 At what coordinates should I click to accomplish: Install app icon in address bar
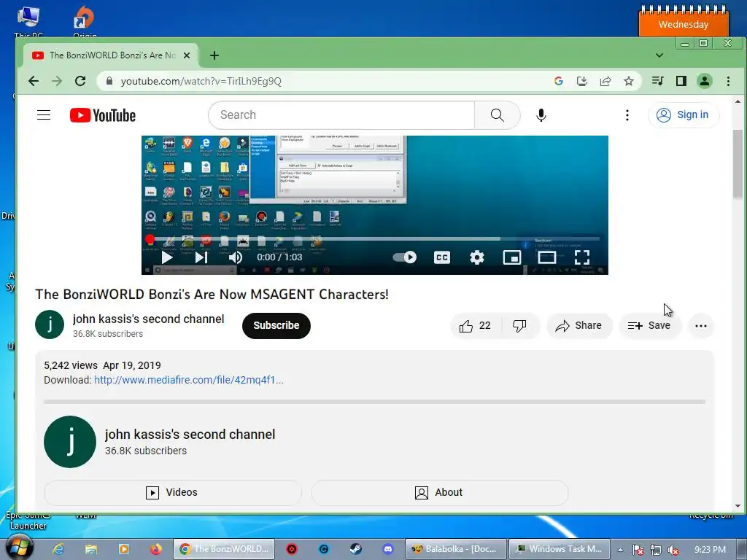[x=581, y=81]
